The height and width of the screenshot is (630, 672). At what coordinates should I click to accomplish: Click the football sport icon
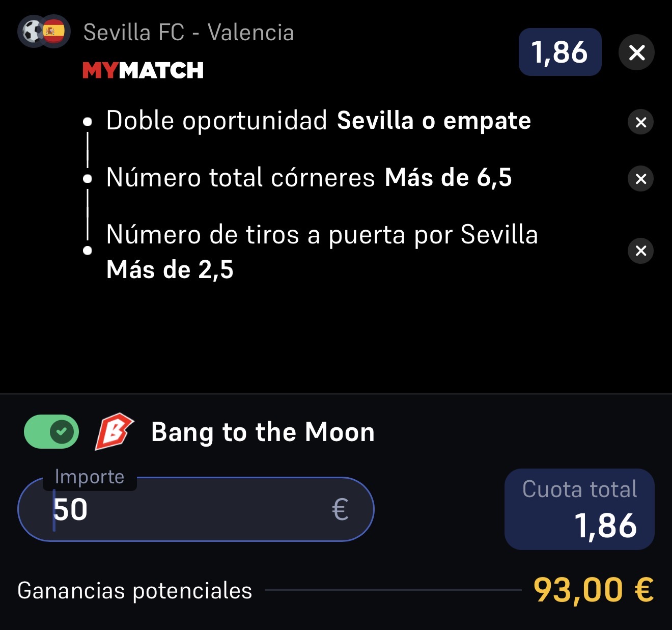click(x=32, y=32)
